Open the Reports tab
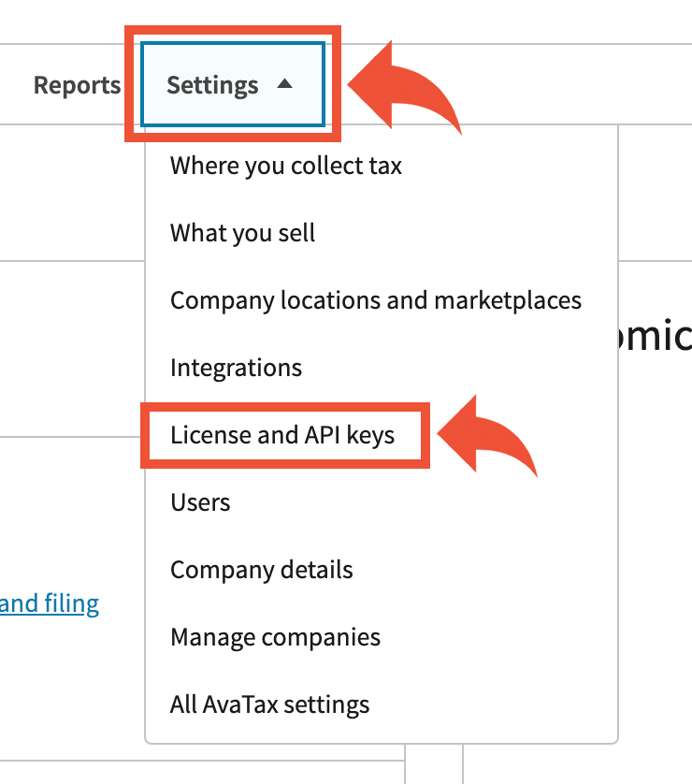The width and height of the screenshot is (692, 784). click(x=77, y=85)
